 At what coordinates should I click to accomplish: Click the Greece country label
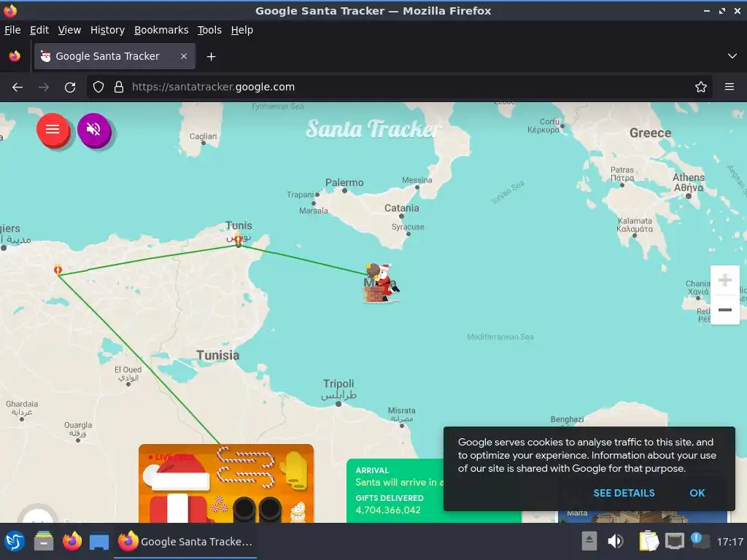(x=650, y=133)
